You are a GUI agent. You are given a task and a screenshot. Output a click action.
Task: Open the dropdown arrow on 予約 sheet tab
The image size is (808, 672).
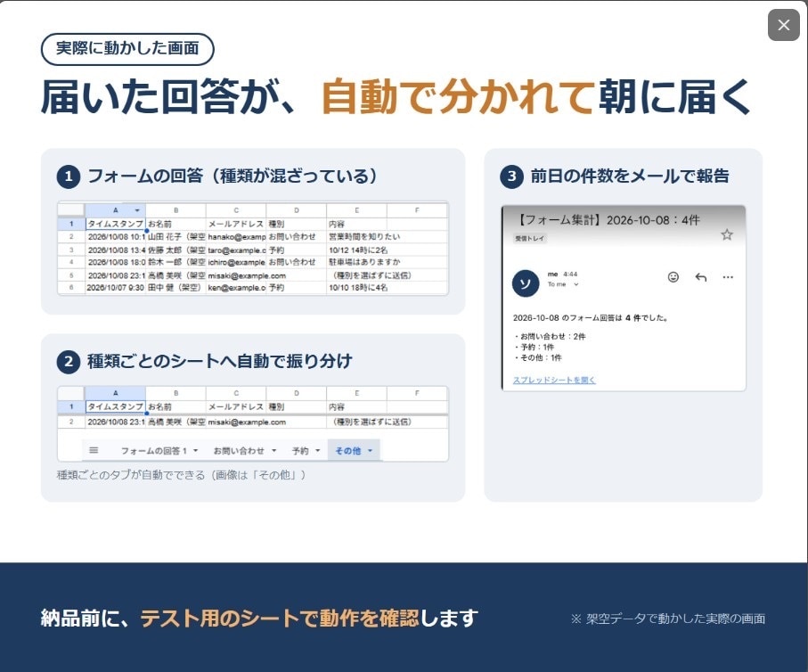[317, 451]
